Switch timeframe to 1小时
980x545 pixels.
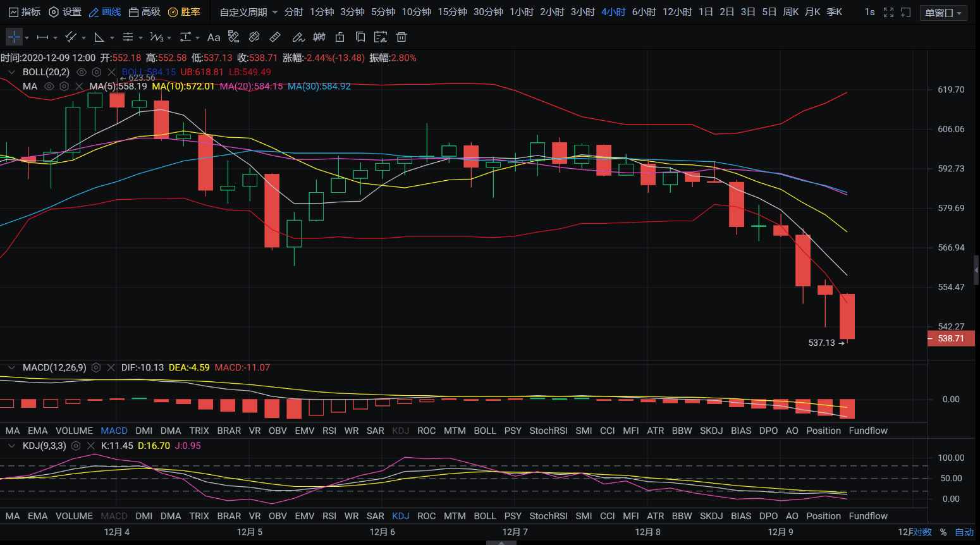click(x=521, y=12)
